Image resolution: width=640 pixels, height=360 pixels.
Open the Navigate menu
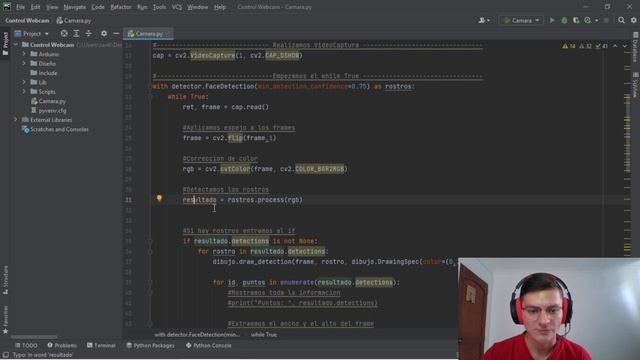click(x=75, y=7)
